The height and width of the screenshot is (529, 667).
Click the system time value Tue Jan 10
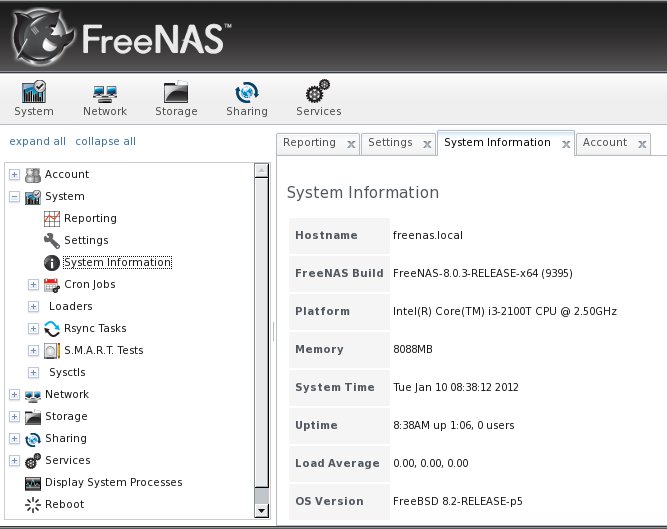[456, 387]
